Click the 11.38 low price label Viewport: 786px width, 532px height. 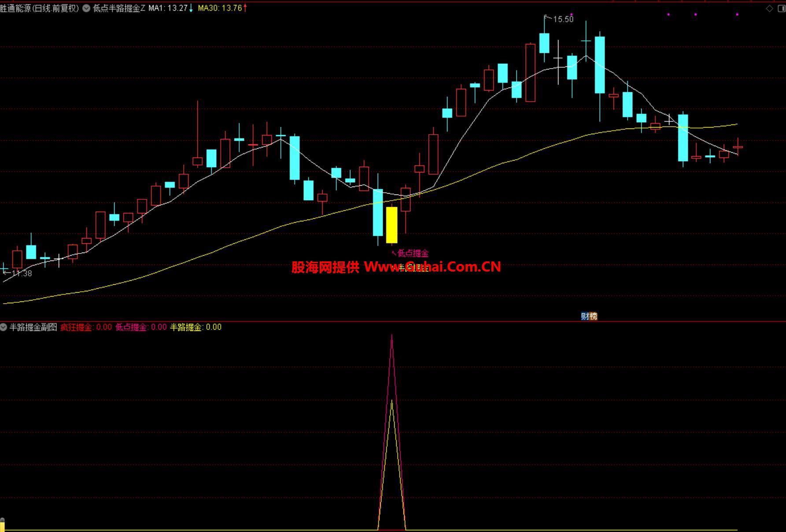(x=22, y=273)
